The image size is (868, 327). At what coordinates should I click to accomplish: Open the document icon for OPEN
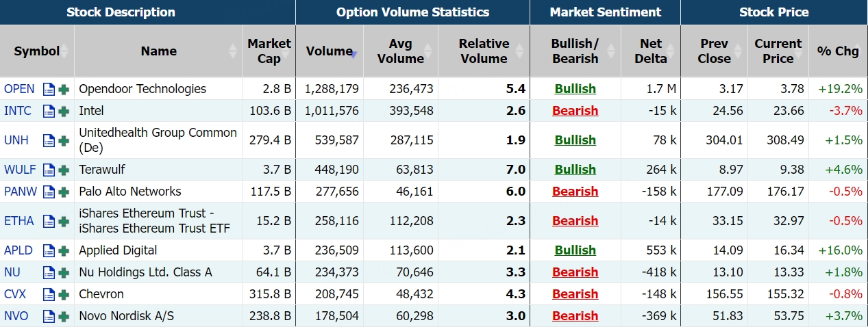coord(49,89)
